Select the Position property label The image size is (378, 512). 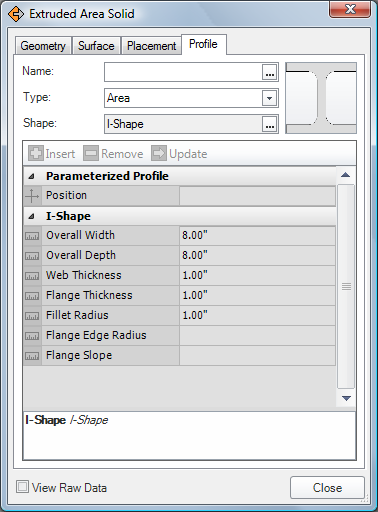(66, 195)
